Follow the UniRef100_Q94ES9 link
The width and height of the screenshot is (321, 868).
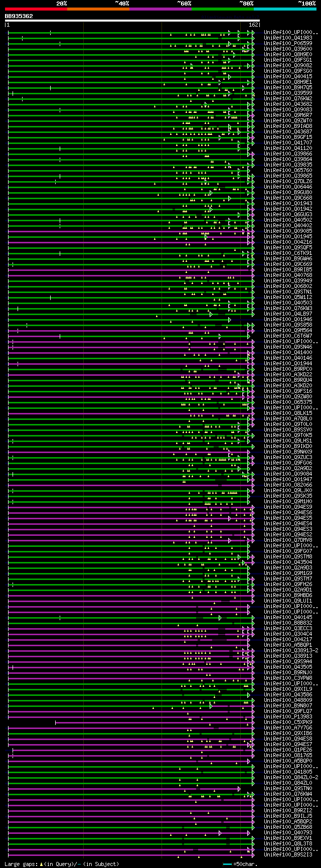[288, 507]
